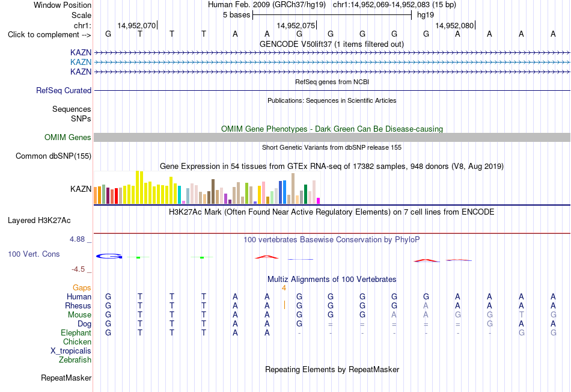571x392 pixels.
Task: Select the Chicken alignment row label
Action: point(77,341)
